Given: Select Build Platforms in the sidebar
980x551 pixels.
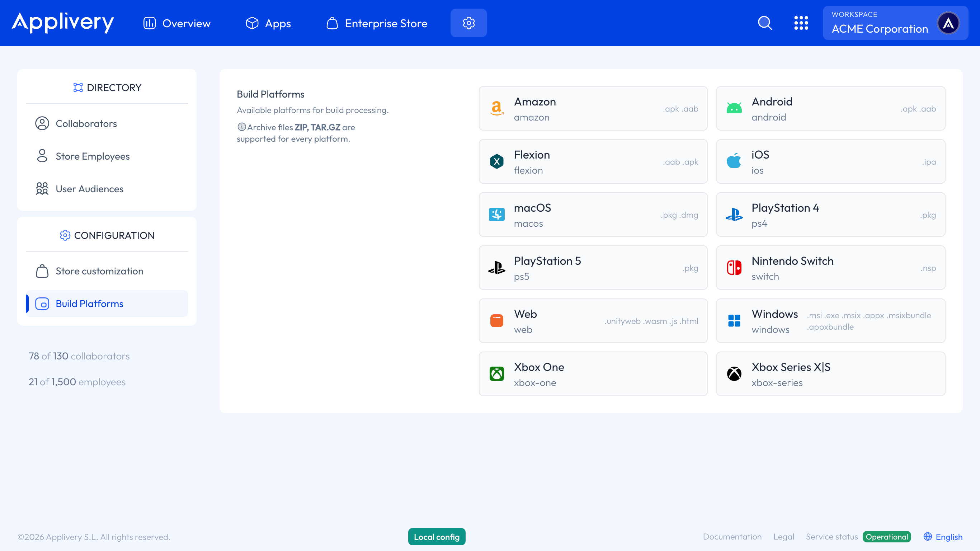Looking at the screenshot, I should (x=107, y=303).
